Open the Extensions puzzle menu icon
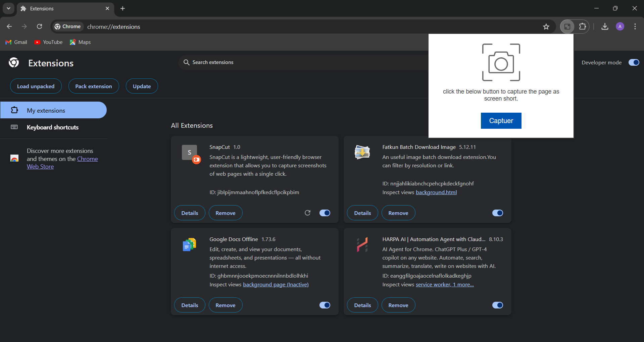 point(583,26)
